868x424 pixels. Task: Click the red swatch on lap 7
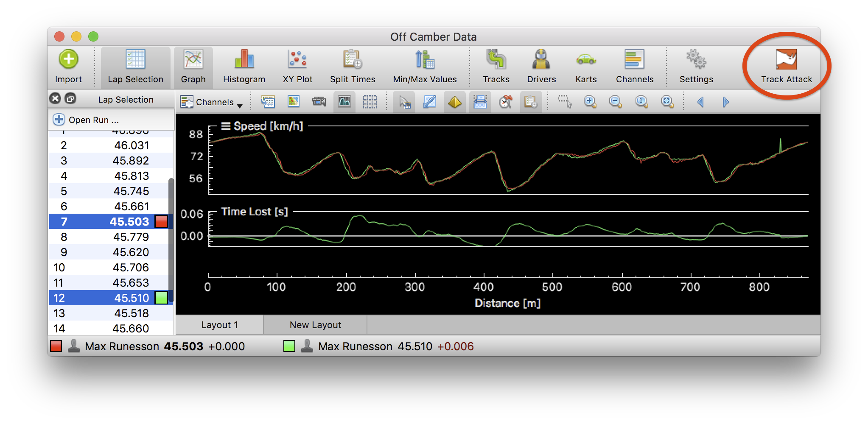coord(161,221)
